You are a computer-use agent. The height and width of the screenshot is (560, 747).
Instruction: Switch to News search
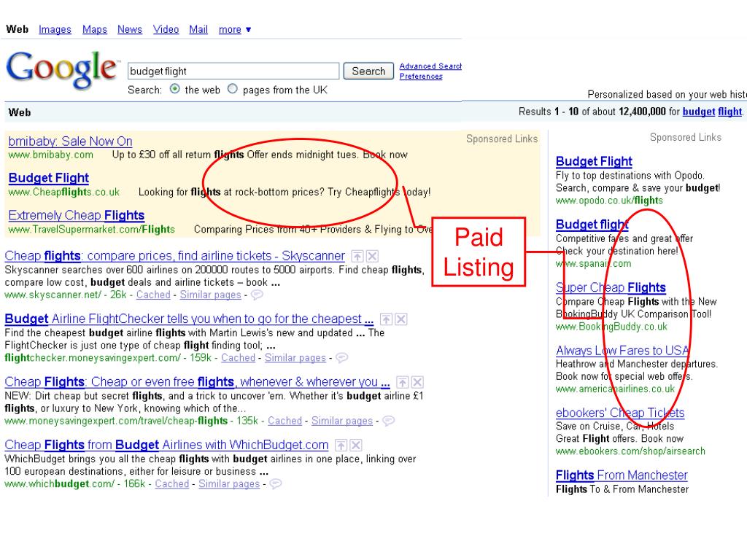click(x=130, y=29)
